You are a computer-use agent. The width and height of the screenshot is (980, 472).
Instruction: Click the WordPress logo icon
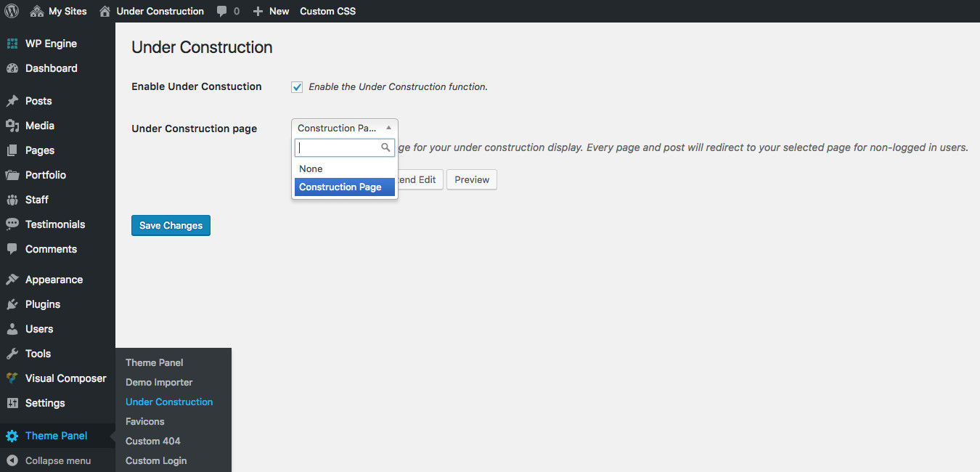(12, 11)
